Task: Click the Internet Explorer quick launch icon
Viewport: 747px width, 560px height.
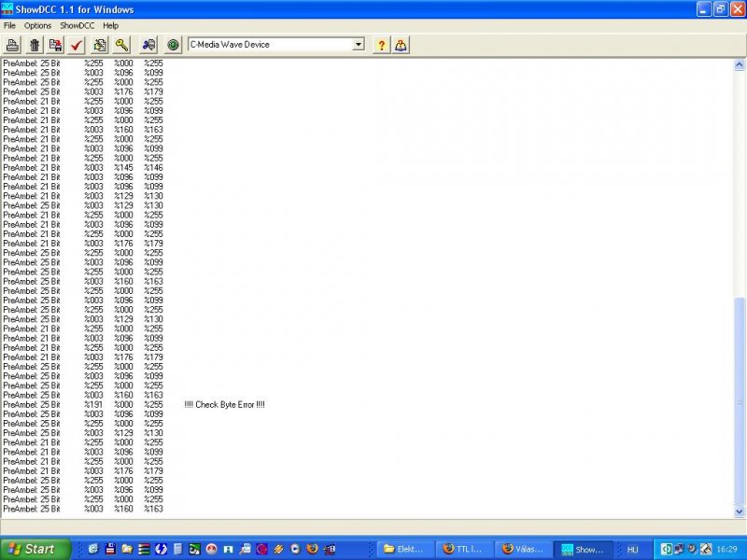Action: (x=92, y=549)
